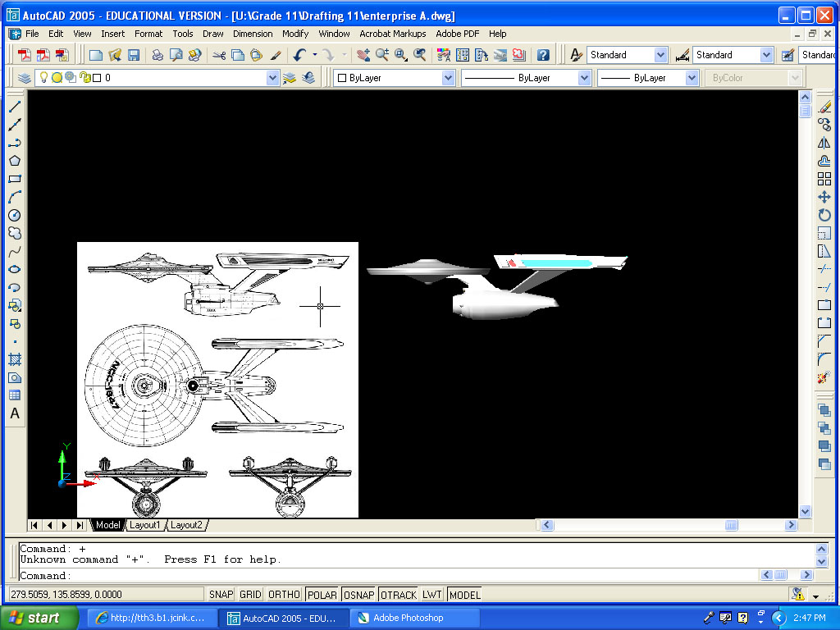Select the Polygon draw tool
The height and width of the screenshot is (630, 840).
pos(15,161)
